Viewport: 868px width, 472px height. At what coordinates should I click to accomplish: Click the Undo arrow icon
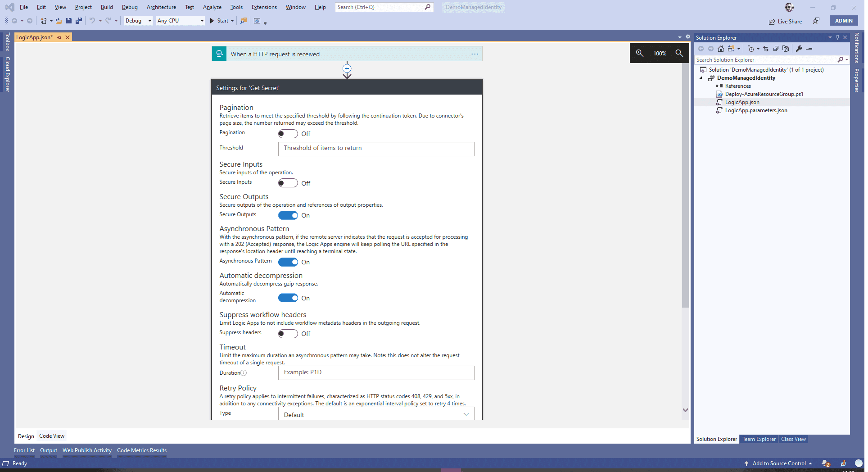92,21
